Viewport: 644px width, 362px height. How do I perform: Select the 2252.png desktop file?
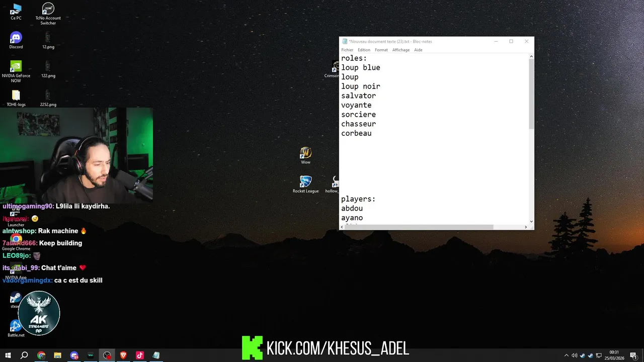[48, 99]
